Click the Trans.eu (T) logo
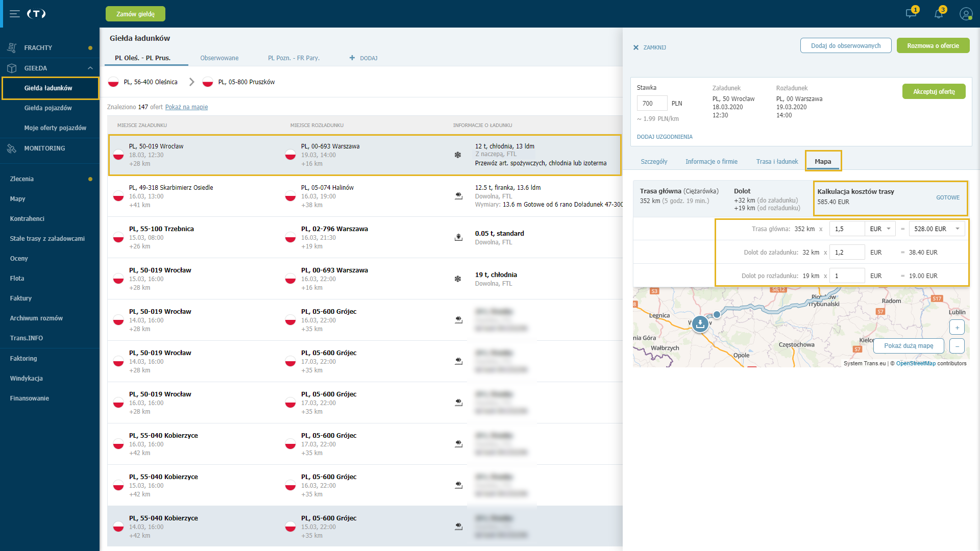Screen dimensions: 980x551 (36, 14)
